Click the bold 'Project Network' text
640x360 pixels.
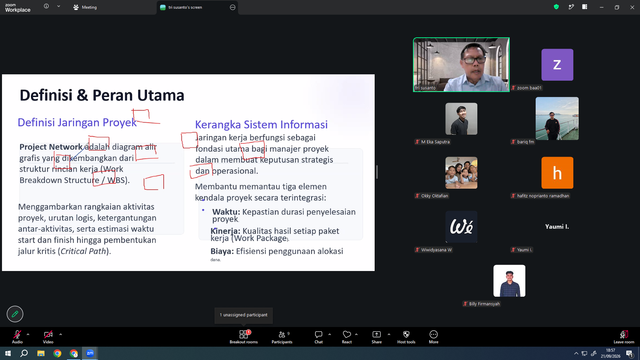(51, 147)
